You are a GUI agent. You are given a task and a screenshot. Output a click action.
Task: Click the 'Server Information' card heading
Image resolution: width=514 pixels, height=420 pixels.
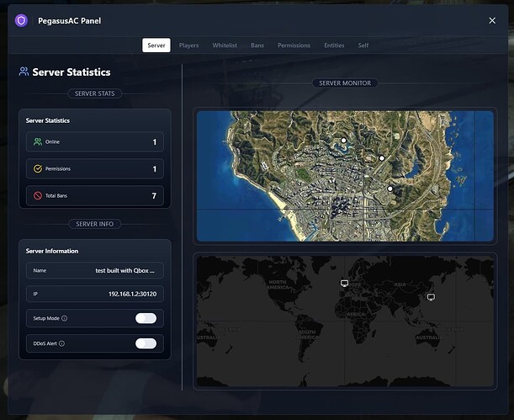(x=52, y=251)
